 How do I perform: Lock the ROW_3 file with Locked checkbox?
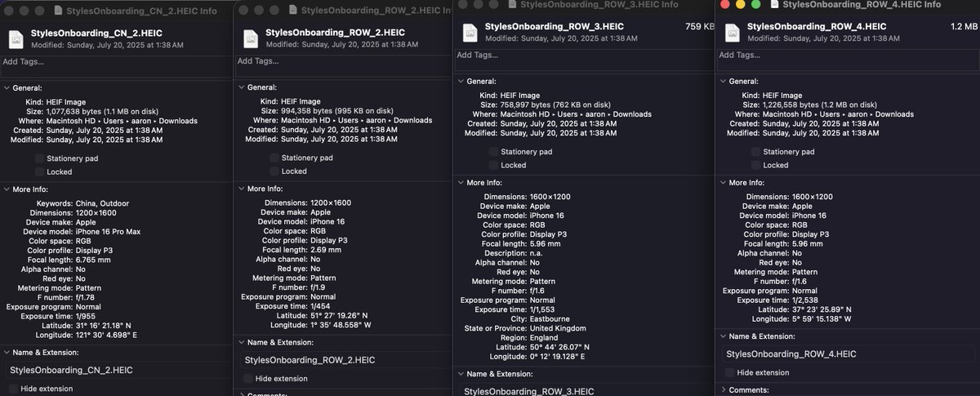pyautogui.click(x=493, y=165)
